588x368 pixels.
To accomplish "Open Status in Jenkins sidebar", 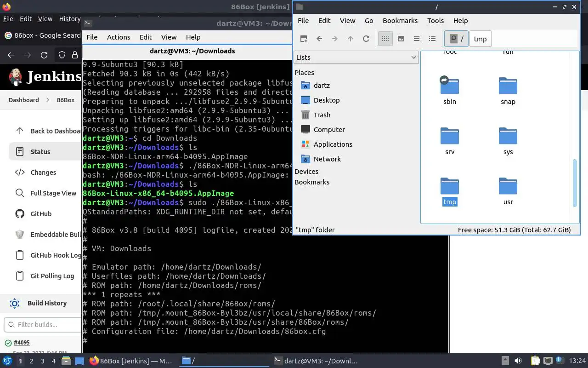I will pyautogui.click(x=45, y=151).
